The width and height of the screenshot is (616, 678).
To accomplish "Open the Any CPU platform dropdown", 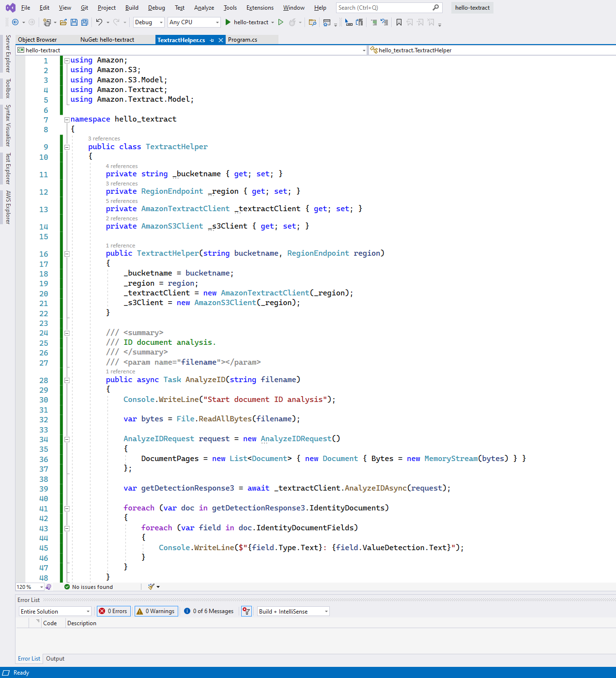I will pyautogui.click(x=194, y=22).
